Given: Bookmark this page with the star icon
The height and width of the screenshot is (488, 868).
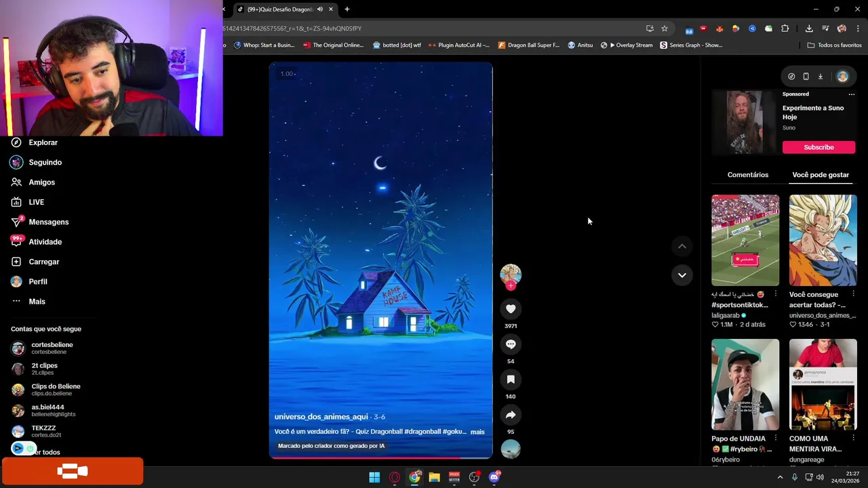Looking at the screenshot, I should [x=665, y=28].
